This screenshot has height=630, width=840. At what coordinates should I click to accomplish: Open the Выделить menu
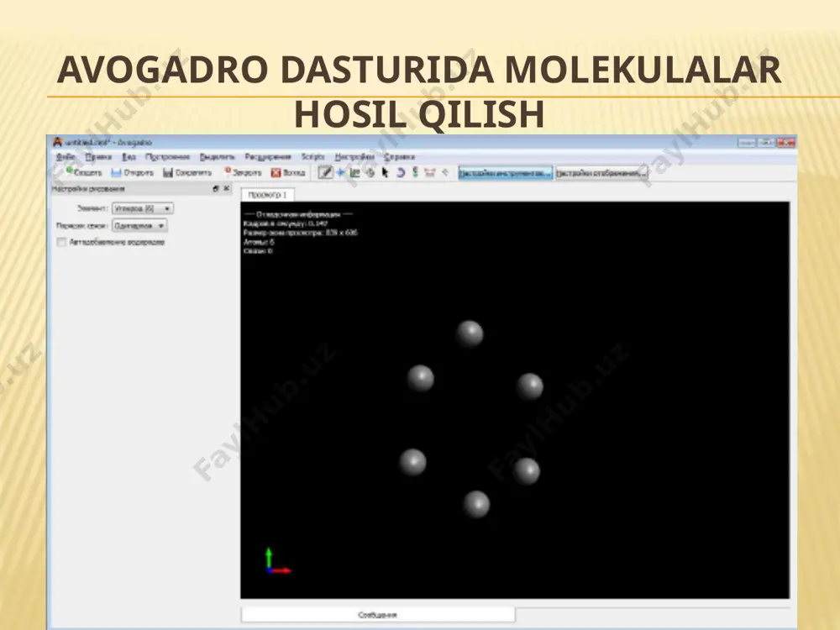(217, 157)
